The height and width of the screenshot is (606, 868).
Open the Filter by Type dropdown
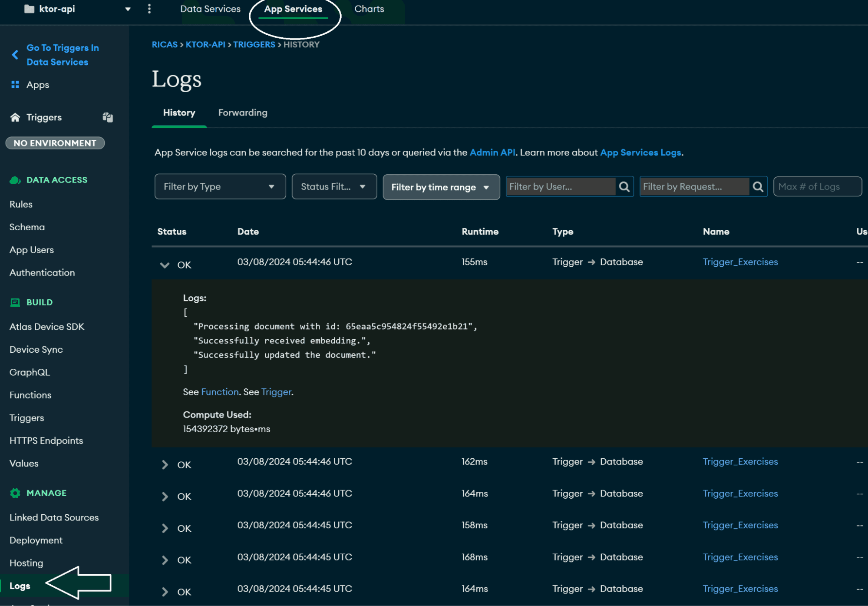(220, 187)
